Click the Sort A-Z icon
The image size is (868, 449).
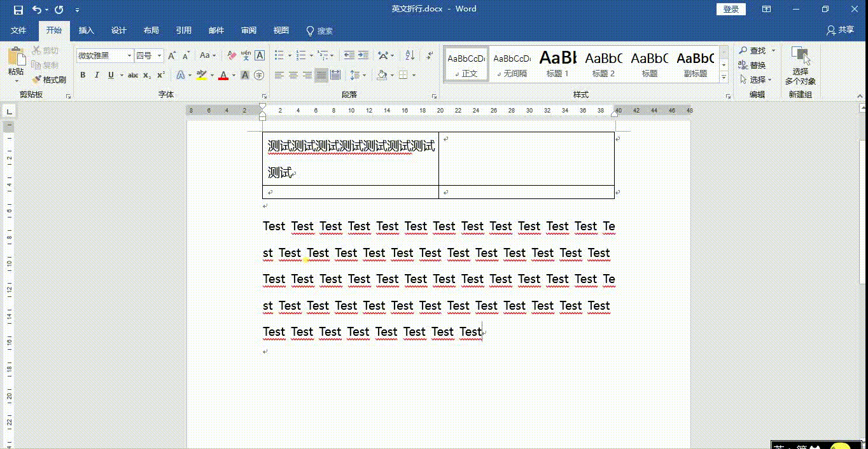(410, 56)
